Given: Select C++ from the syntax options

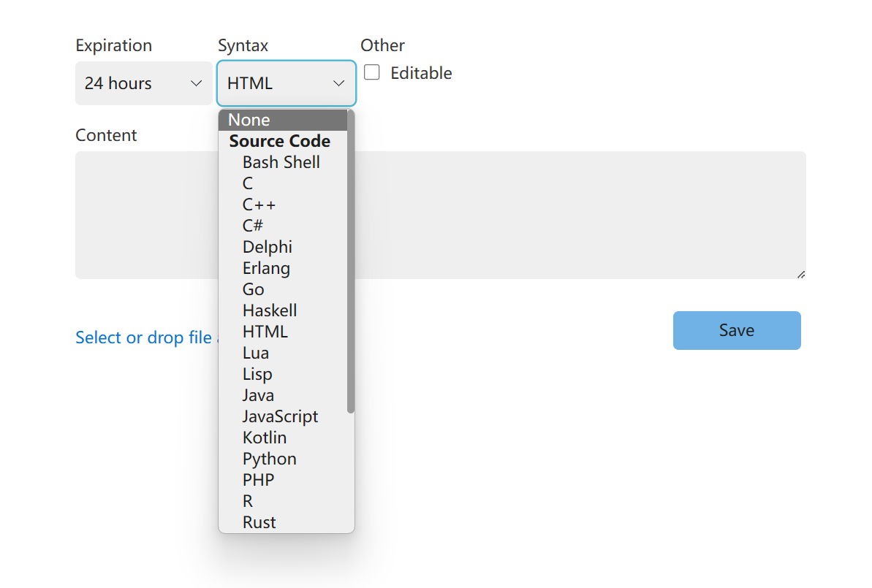Looking at the screenshot, I should pos(259,205).
